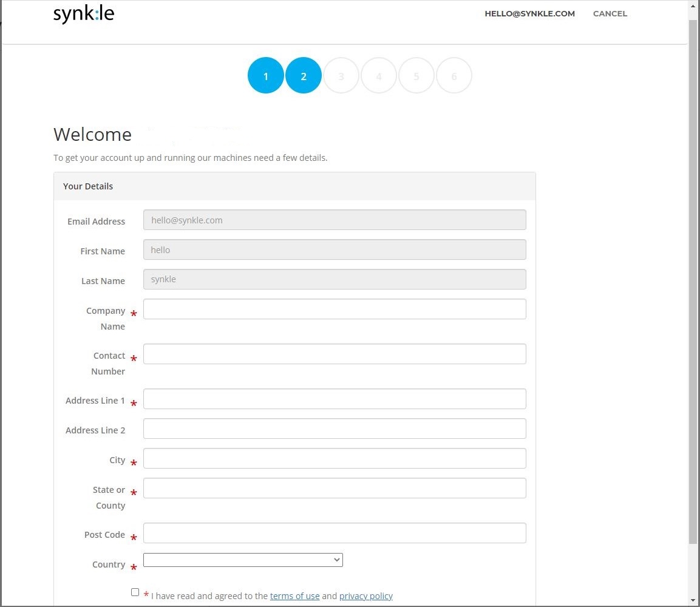Click the Country label
The width and height of the screenshot is (700, 607).
click(109, 565)
